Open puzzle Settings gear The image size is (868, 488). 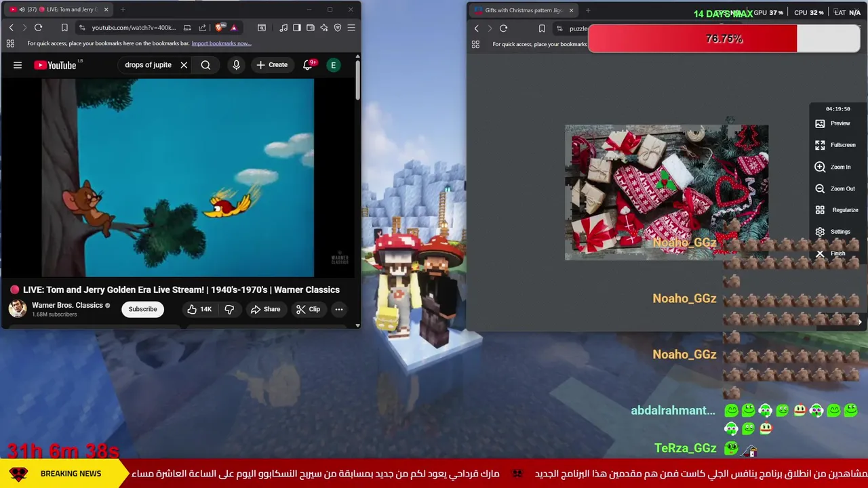click(820, 232)
